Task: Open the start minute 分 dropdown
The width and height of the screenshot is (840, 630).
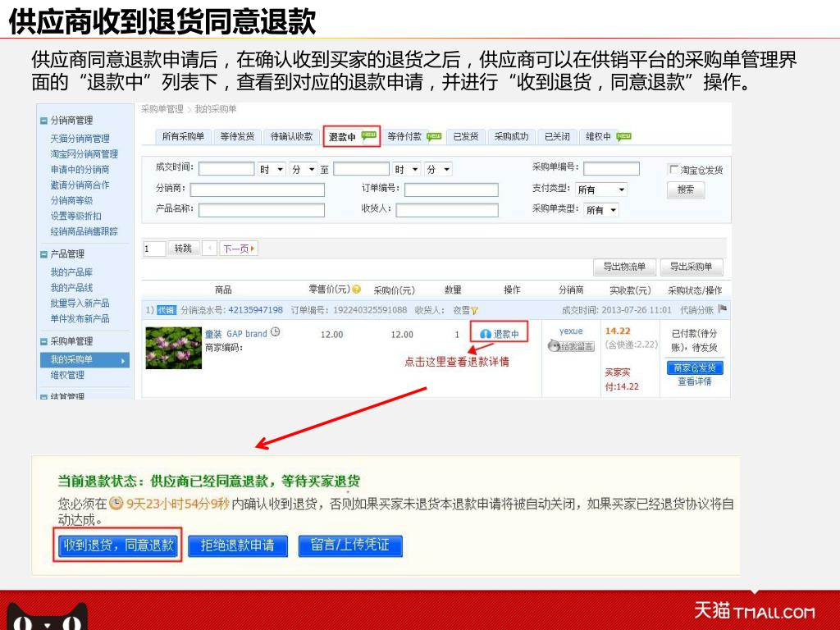Action: pos(304,169)
